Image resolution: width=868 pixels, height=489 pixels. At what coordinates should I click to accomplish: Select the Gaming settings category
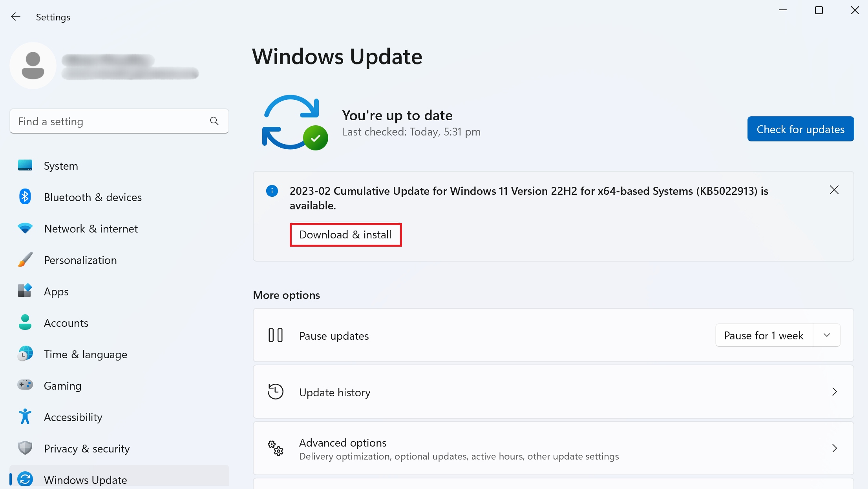click(62, 385)
